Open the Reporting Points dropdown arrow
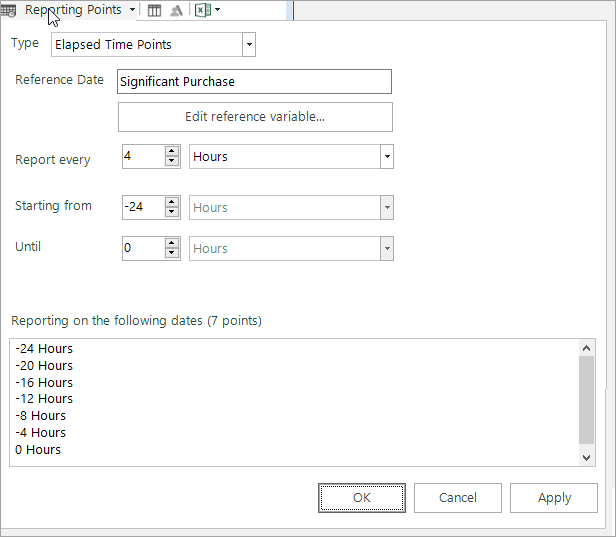This screenshot has width=616, height=537. (x=132, y=9)
